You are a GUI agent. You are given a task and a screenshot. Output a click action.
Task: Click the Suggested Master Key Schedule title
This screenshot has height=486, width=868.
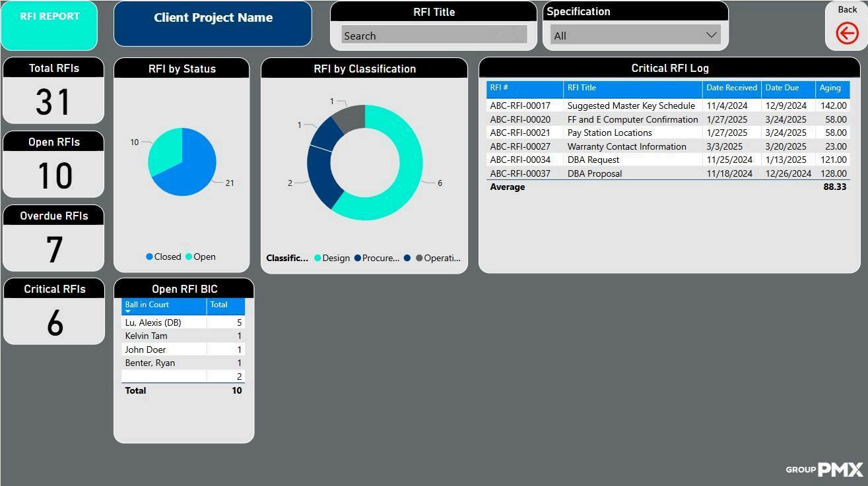[x=631, y=106]
